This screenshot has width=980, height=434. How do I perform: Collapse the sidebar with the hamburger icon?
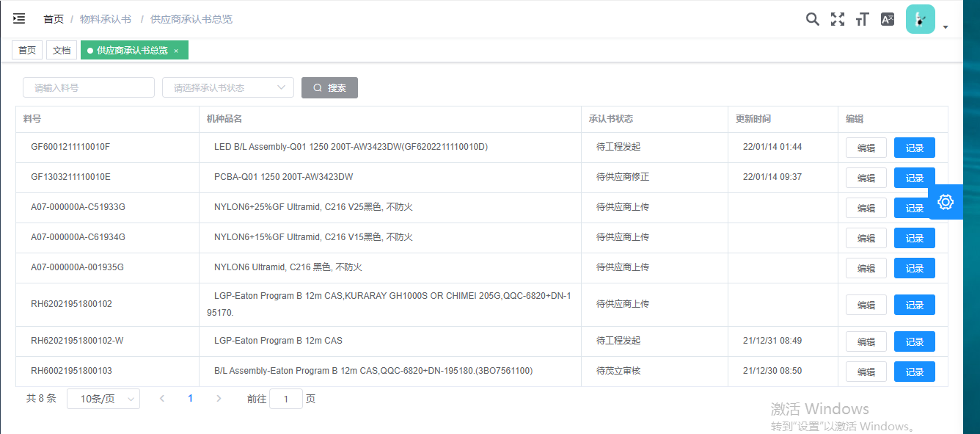[x=19, y=19]
